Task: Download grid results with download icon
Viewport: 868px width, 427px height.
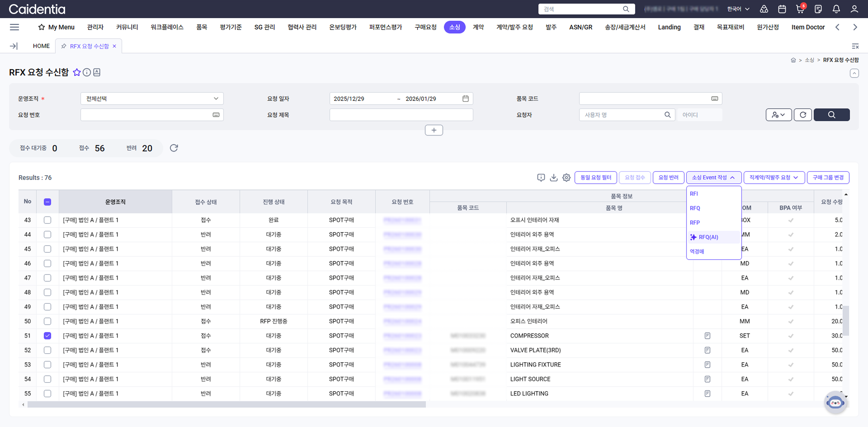Action: [x=554, y=178]
